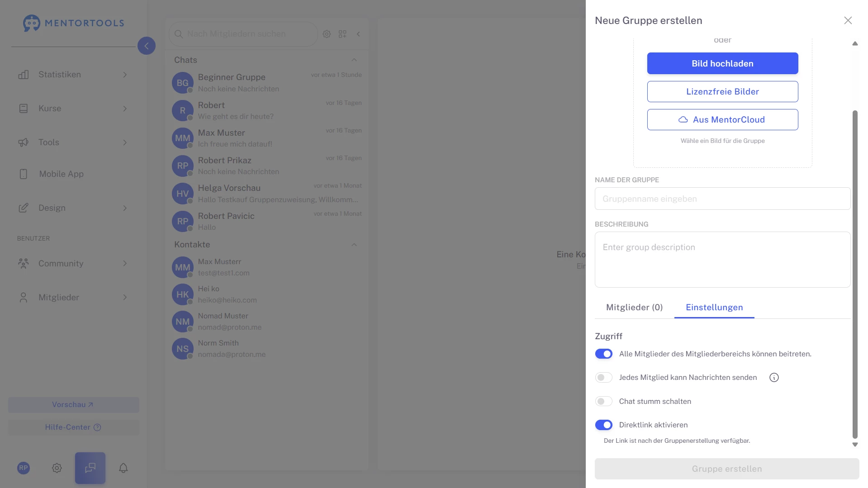868x488 pixels.
Task: Click the settings gear beside member search
Action: pos(327,34)
